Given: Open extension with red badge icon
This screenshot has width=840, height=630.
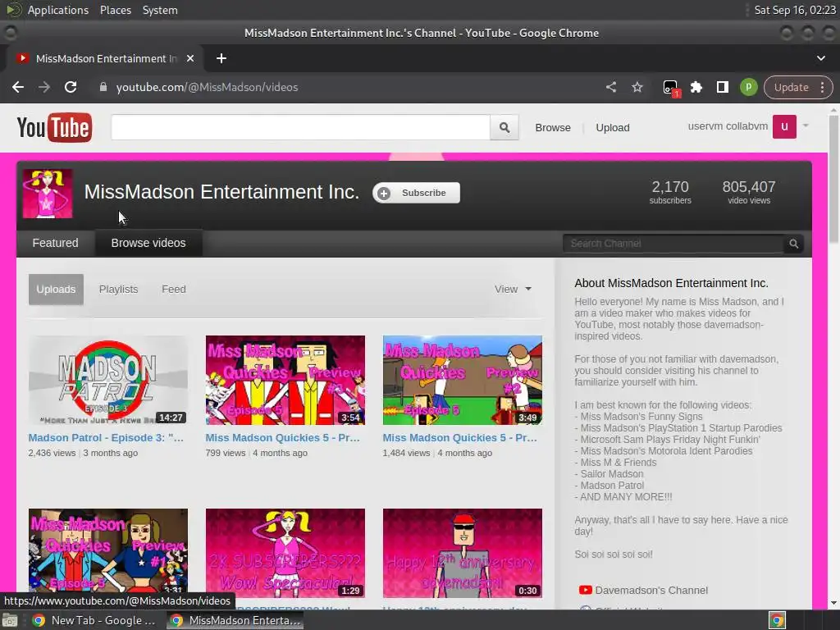Looking at the screenshot, I should pyautogui.click(x=670, y=88).
